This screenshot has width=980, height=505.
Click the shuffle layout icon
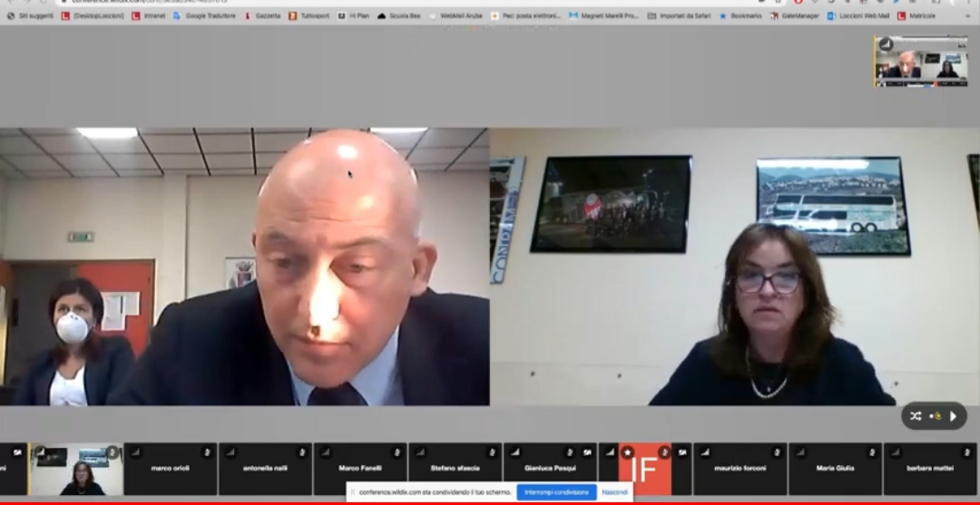tap(916, 416)
